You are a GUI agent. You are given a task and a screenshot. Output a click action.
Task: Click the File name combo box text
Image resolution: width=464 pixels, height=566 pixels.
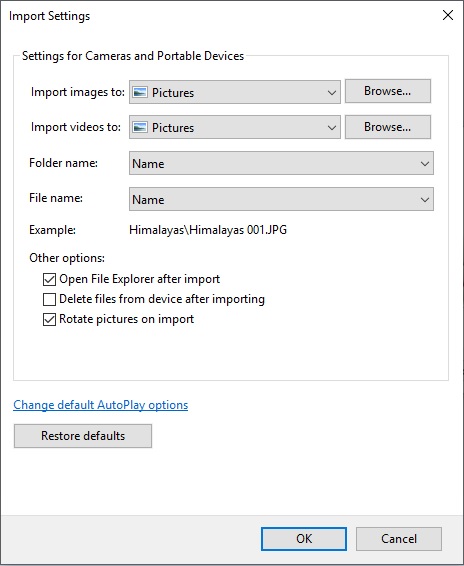pyautogui.click(x=148, y=200)
